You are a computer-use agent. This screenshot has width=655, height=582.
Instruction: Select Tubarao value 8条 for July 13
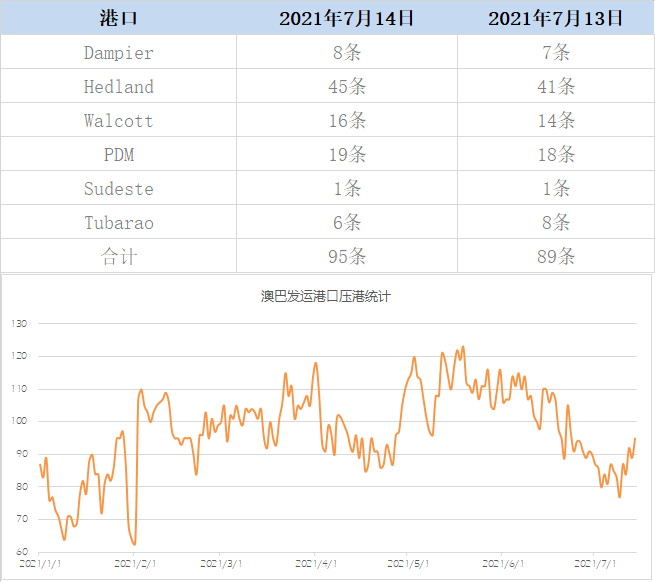[x=556, y=223]
